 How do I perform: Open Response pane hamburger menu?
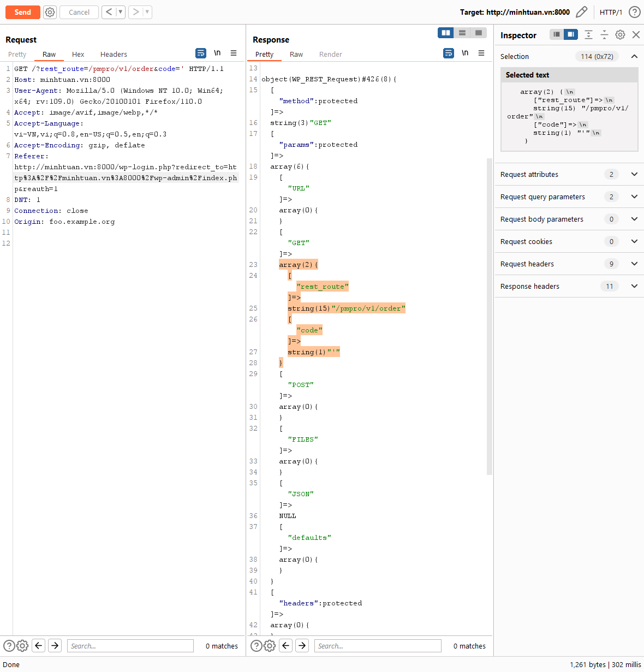[481, 53]
